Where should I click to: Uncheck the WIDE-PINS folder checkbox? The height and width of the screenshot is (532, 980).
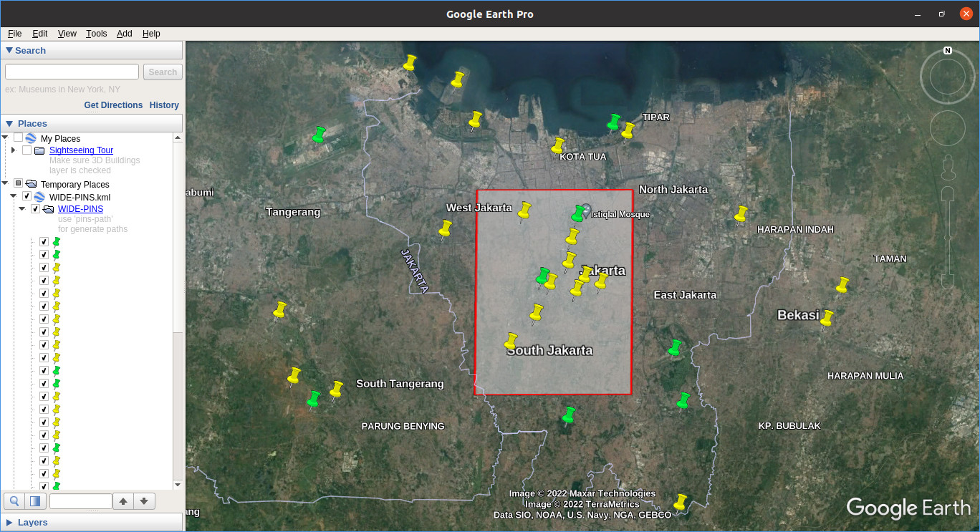pos(35,209)
